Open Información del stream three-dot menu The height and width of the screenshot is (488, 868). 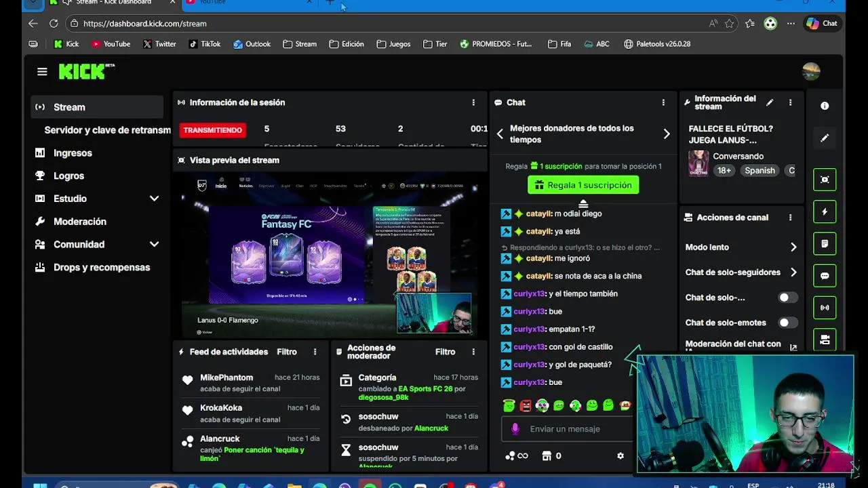[x=790, y=102]
